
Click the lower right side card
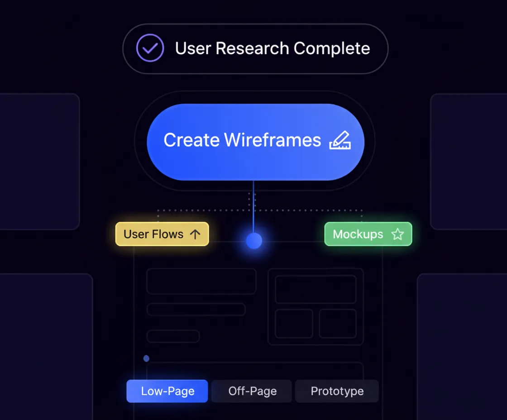pos(463,346)
